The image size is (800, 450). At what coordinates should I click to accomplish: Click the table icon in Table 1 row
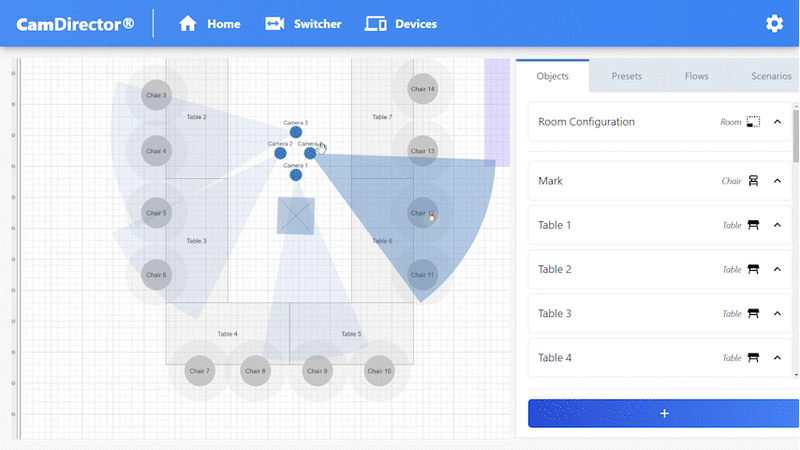(753, 225)
